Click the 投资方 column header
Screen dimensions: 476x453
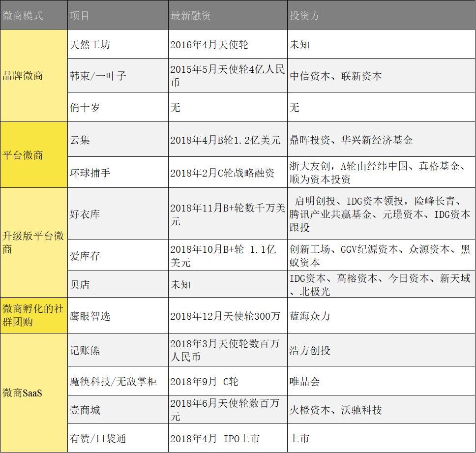(305, 15)
